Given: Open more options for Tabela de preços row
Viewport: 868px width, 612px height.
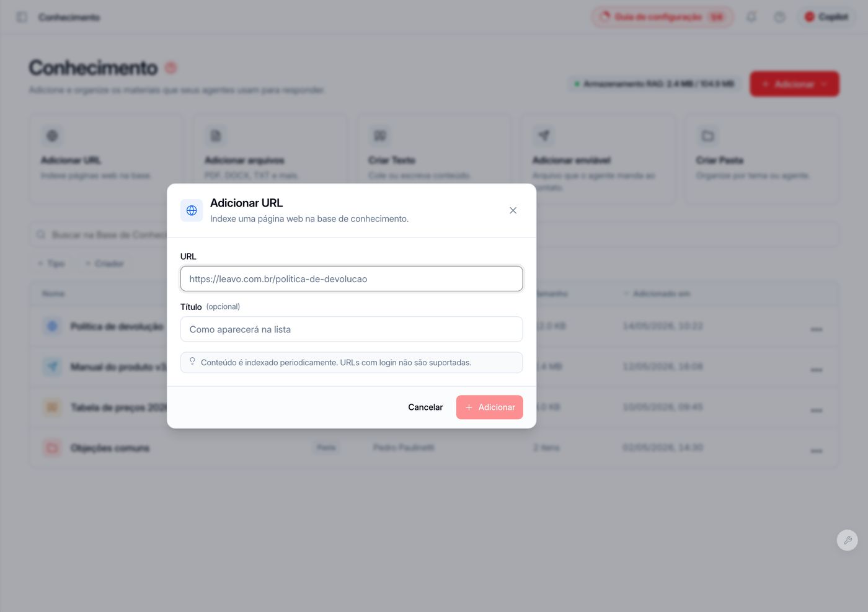Looking at the screenshot, I should pos(817,410).
